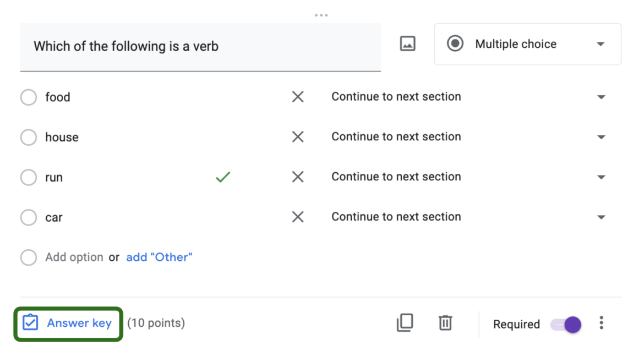Remove the 'run' option

[x=298, y=177]
